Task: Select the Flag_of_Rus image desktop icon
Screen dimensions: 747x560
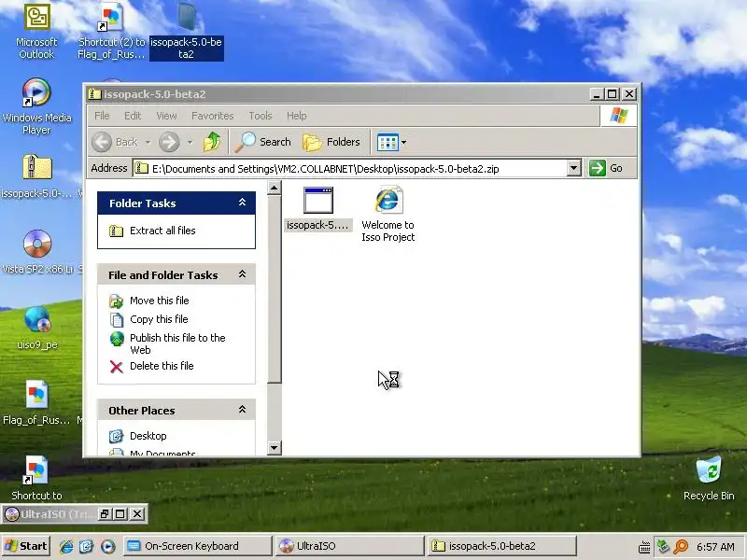Action: (x=36, y=403)
